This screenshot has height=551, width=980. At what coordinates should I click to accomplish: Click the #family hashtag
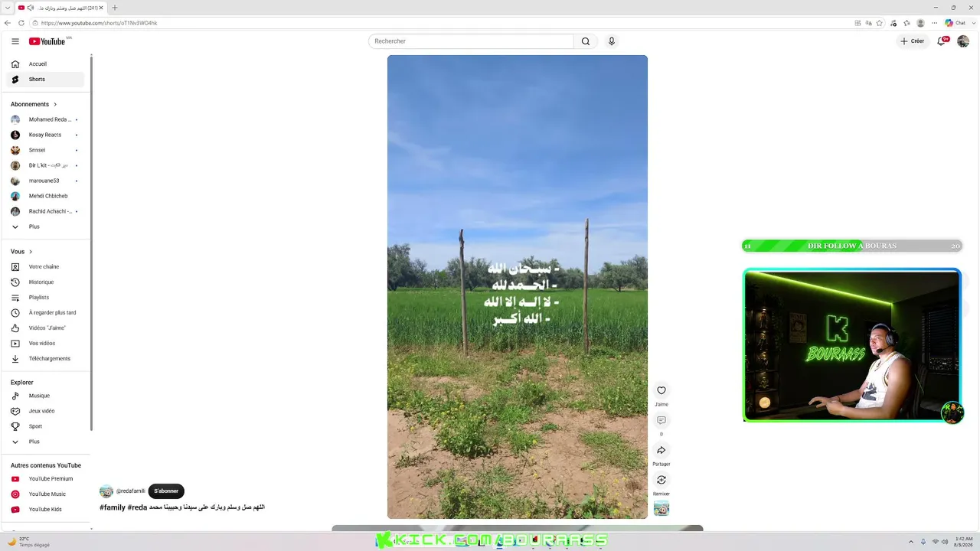click(x=113, y=507)
